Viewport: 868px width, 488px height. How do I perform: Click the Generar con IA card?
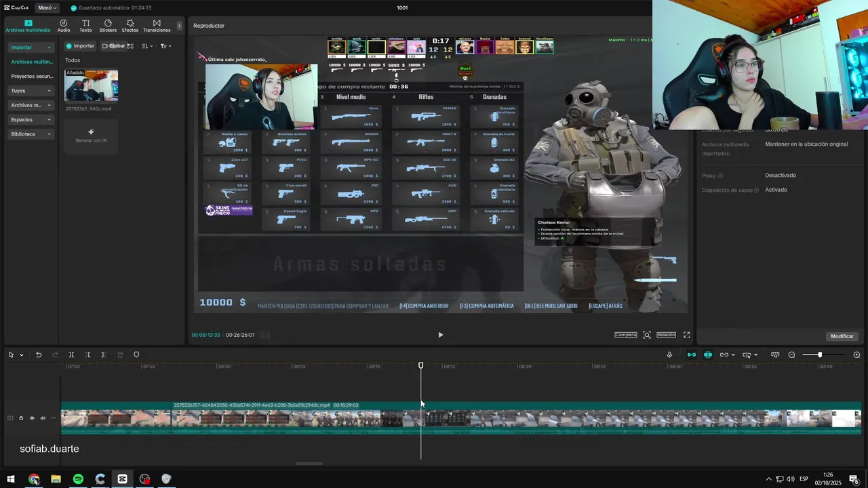(91, 136)
